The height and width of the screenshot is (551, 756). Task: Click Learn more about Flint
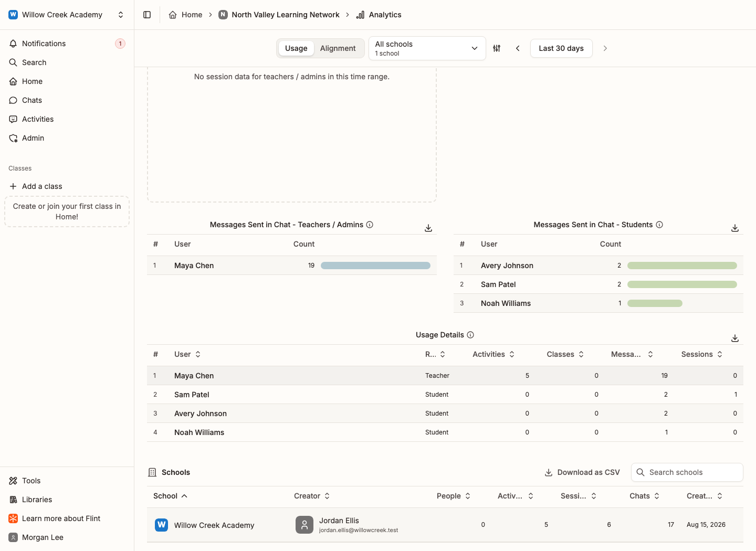click(x=67, y=518)
